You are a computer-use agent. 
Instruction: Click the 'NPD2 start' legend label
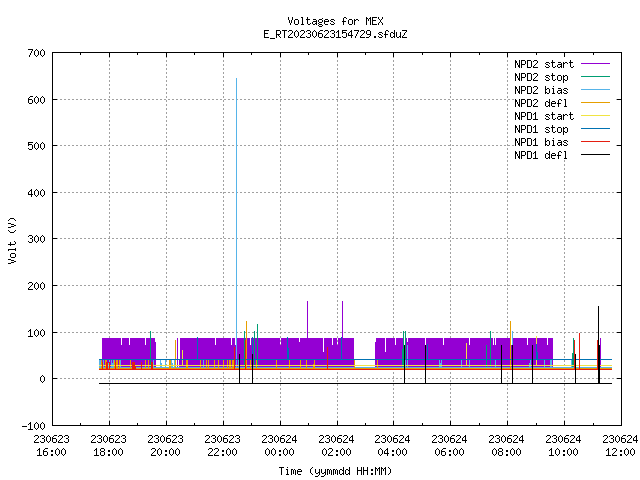[x=544, y=64]
